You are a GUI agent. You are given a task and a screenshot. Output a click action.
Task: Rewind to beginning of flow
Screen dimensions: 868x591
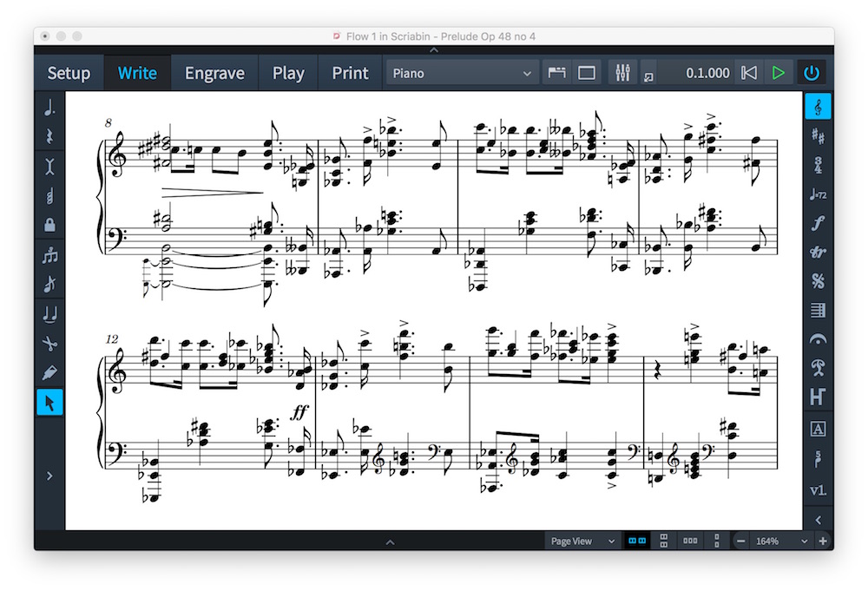point(749,73)
